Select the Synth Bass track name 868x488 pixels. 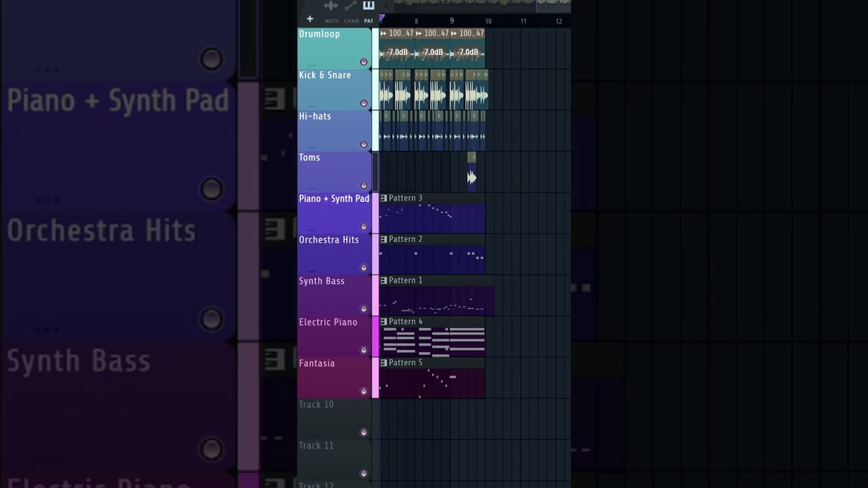[x=321, y=281]
